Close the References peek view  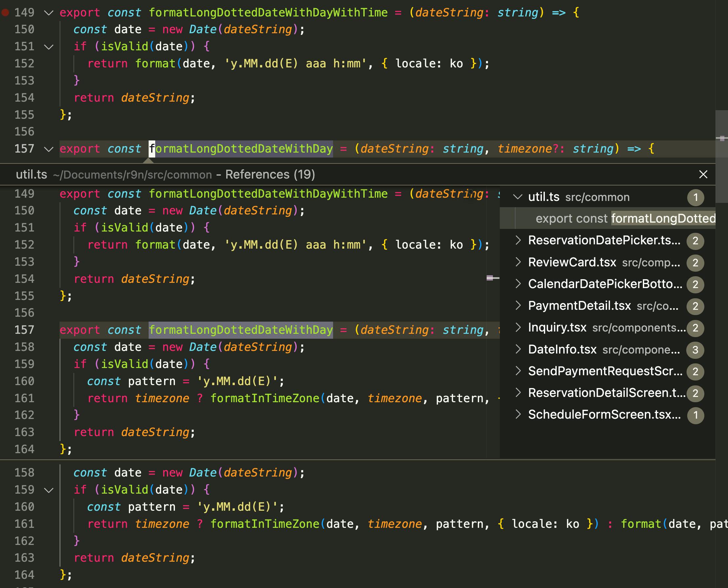(703, 174)
